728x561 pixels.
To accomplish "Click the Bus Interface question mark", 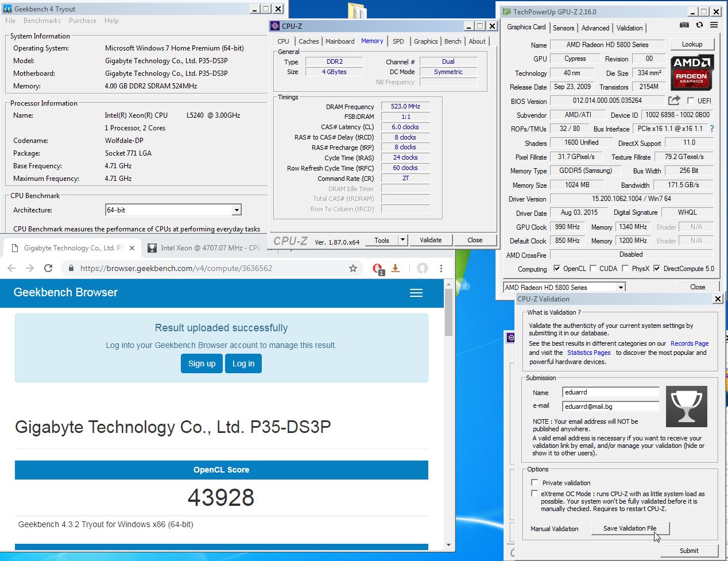I will (x=712, y=129).
